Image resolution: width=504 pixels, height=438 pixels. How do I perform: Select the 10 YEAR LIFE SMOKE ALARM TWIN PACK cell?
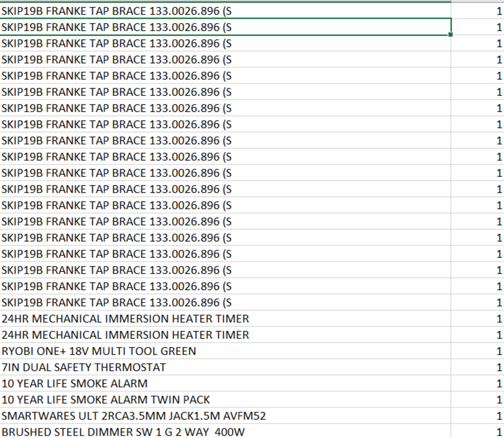tap(225, 399)
